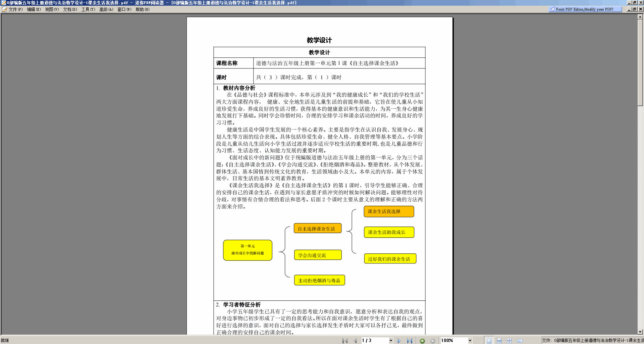Screen dimensions: 644x344
Task: Open the 帮助 menu
Action: pos(143,9)
